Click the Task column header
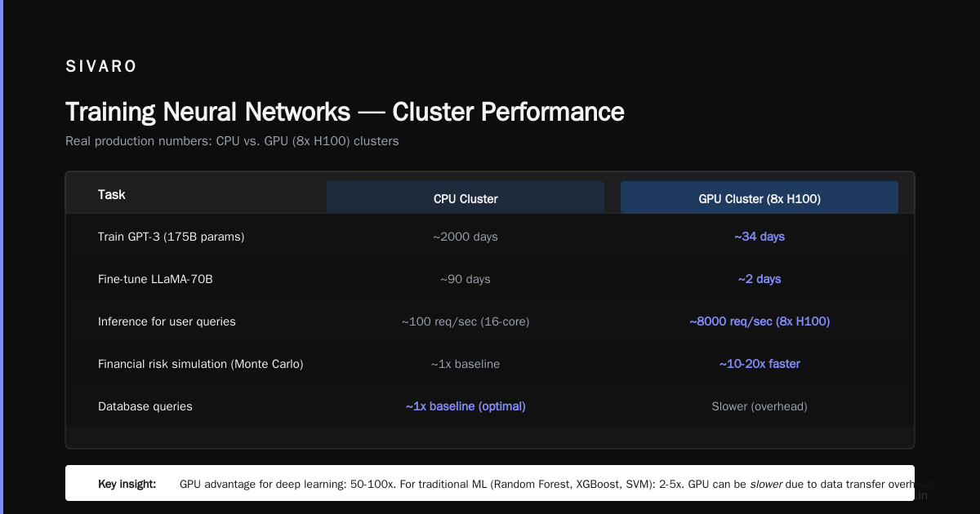Viewport: 980px width, 514px height. 112,194
